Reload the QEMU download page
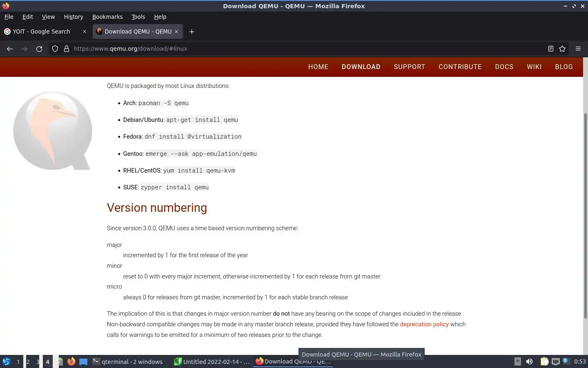Image resolution: width=588 pixels, height=368 pixels. click(39, 49)
